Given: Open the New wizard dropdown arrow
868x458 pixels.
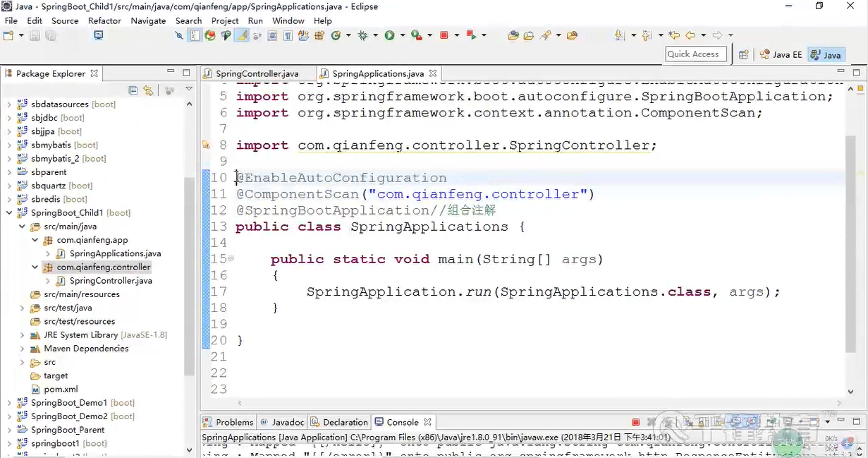Looking at the screenshot, I should (x=21, y=35).
